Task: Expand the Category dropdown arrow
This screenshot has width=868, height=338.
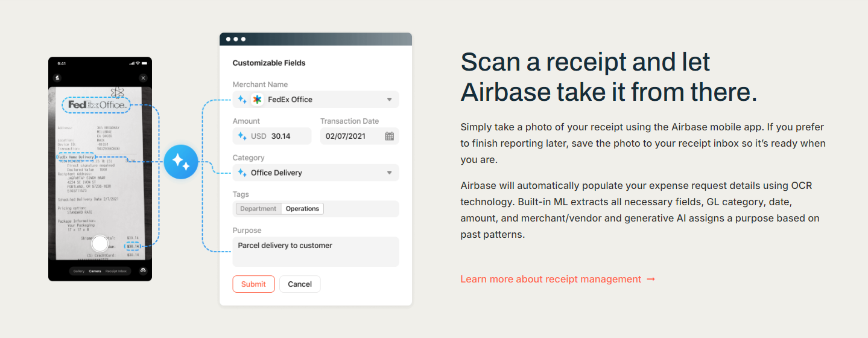Action: point(390,173)
